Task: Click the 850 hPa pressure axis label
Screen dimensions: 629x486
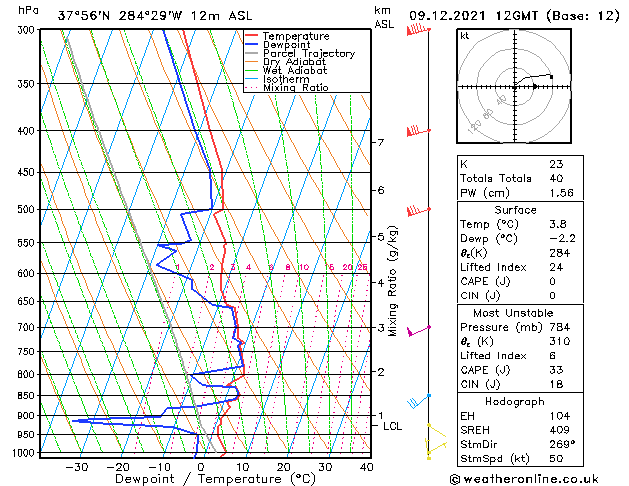Action: click(x=28, y=396)
